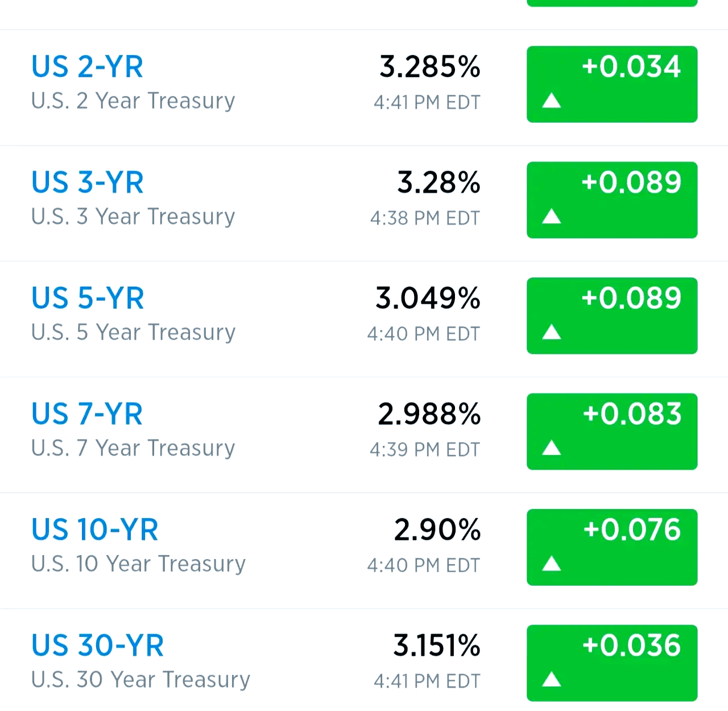Click the up arrow icon for US 10-YR
The height and width of the screenshot is (711, 728).
point(551,564)
